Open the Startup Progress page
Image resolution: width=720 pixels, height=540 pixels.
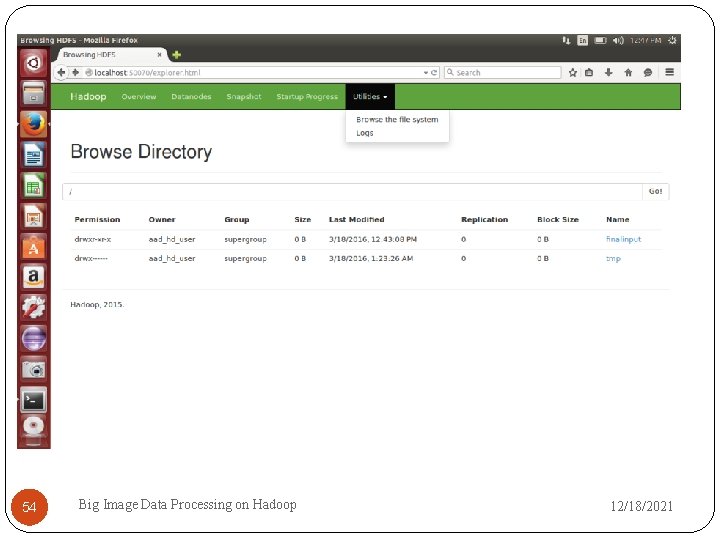(307, 96)
